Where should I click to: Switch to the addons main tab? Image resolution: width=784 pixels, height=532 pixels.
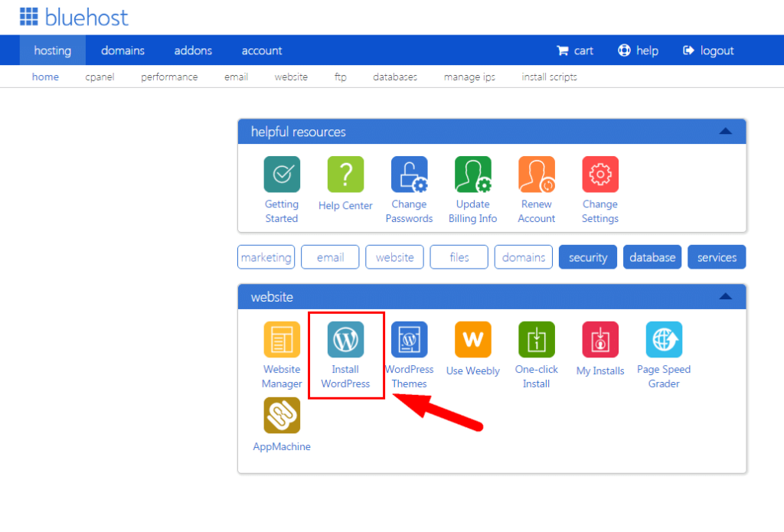tap(193, 51)
